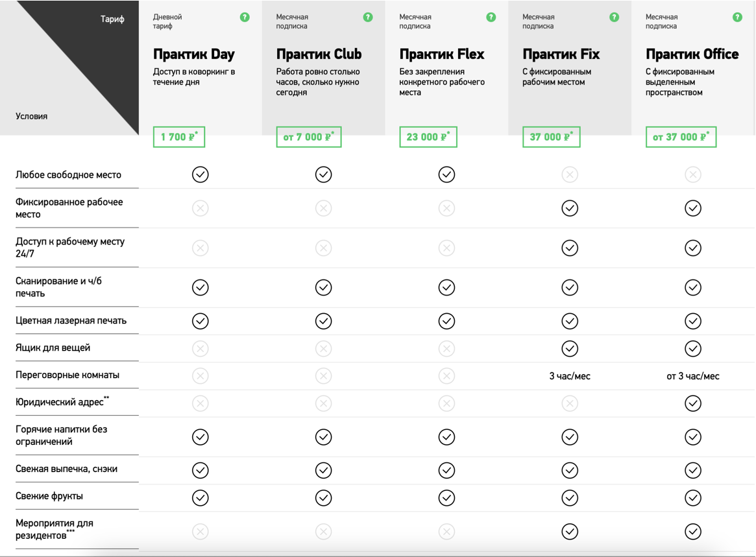756x557 pixels.
Task: Click Fix checkmark for Ящик для вещей
Action: (570, 348)
